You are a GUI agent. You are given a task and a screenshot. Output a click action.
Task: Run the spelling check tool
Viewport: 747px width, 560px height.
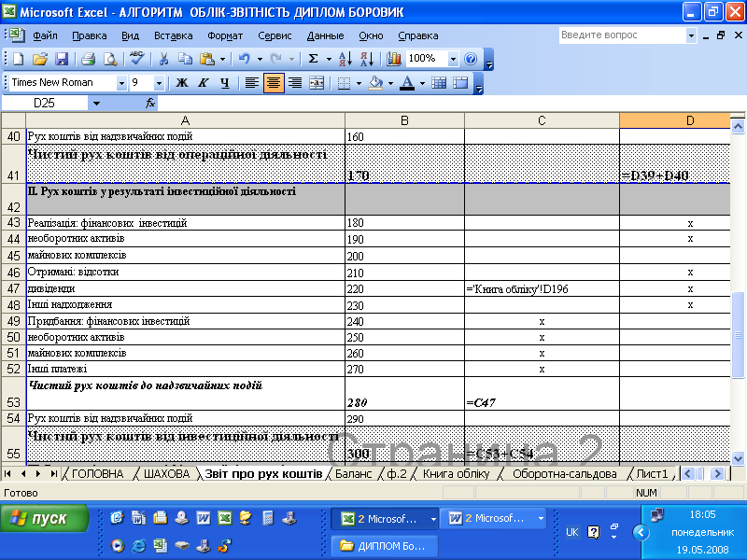pos(136,59)
